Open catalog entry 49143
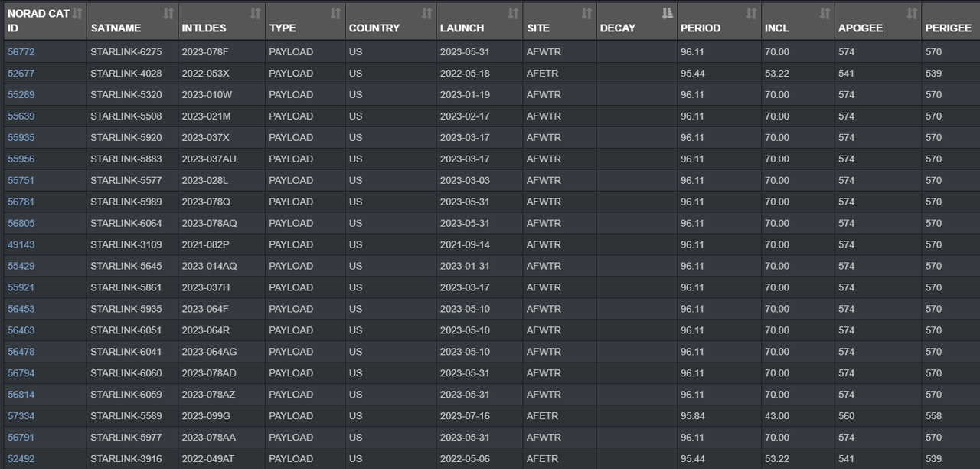Image resolution: width=980 pixels, height=469 pixels. click(21, 245)
